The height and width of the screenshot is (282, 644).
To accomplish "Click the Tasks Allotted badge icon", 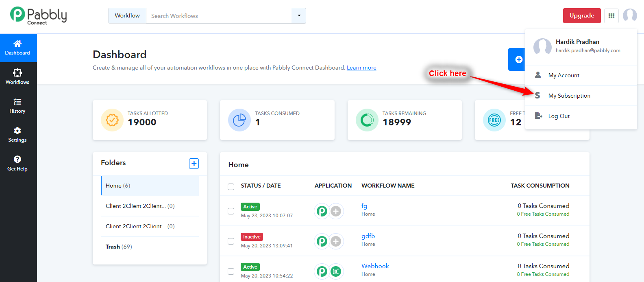I will pos(112,120).
